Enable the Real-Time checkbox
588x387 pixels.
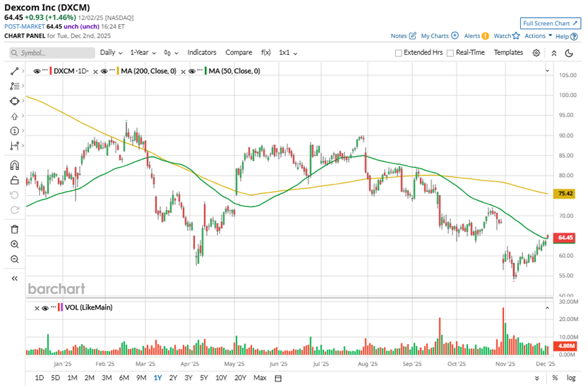click(450, 53)
